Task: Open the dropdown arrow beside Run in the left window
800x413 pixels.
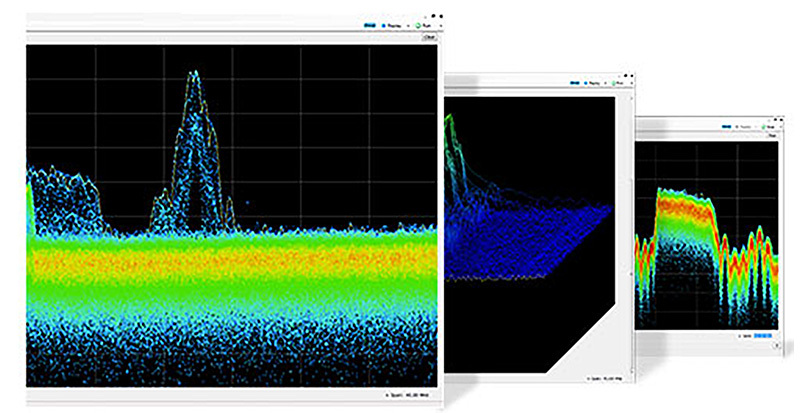Action: [440, 26]
